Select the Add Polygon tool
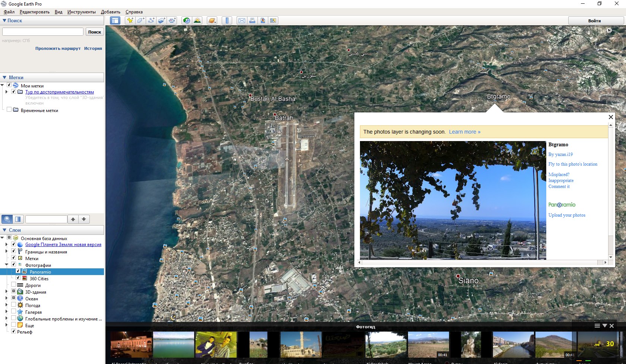Image resolution: width=626 pixels, height=364 pixels. tap(140, 20)
